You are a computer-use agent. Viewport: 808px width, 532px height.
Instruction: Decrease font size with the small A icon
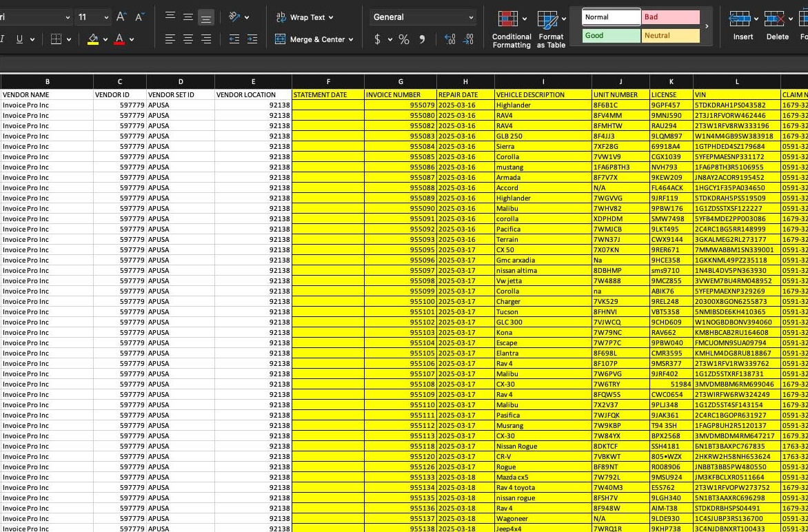(139, 17)
